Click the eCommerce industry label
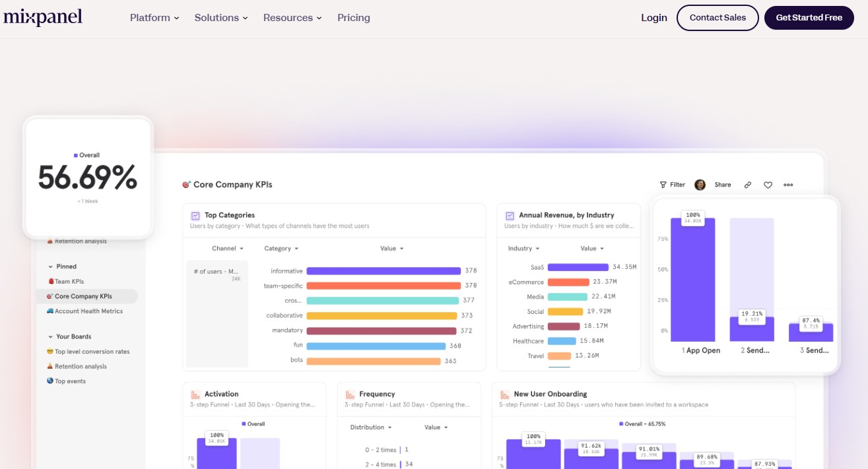The height and width of the screenshot is (469, 868). (x=526, y=282)
